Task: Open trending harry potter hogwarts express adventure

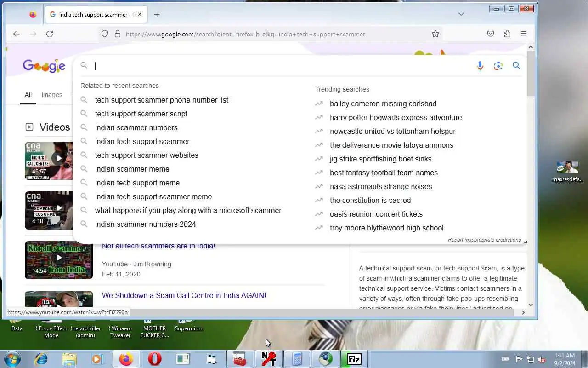Action: click(x=396, y=117)
